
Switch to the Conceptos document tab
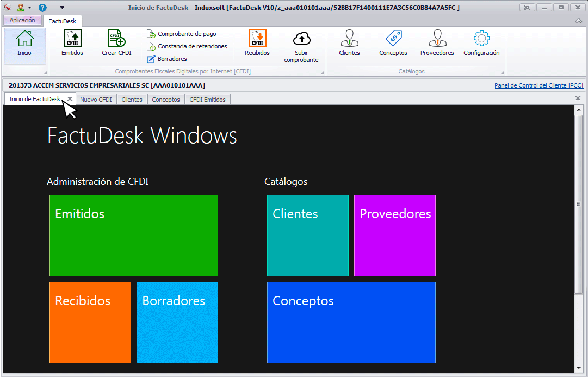tap(166, 100)
